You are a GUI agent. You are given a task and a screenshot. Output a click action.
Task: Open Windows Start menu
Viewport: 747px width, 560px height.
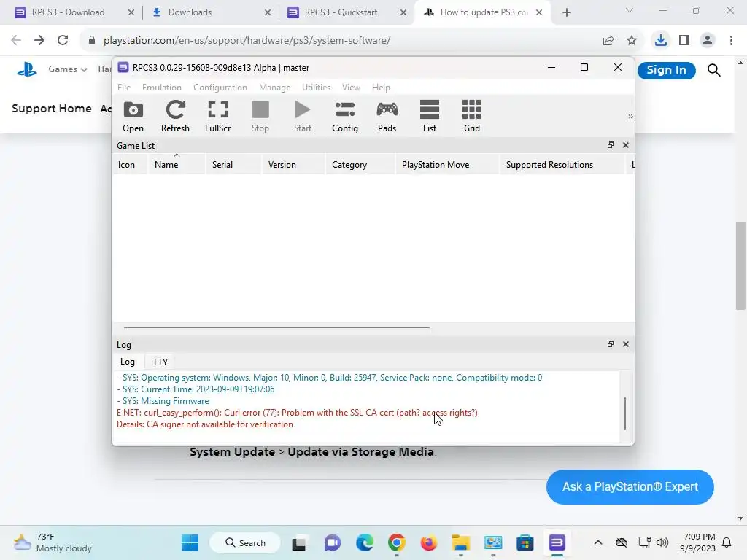tap(190, 542)
